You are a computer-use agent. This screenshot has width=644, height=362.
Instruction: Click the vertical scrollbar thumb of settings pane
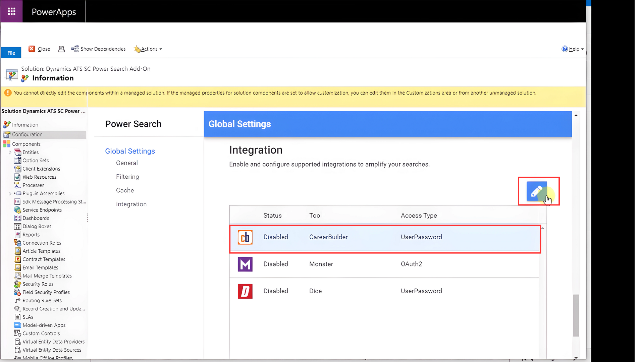[576, 315]
